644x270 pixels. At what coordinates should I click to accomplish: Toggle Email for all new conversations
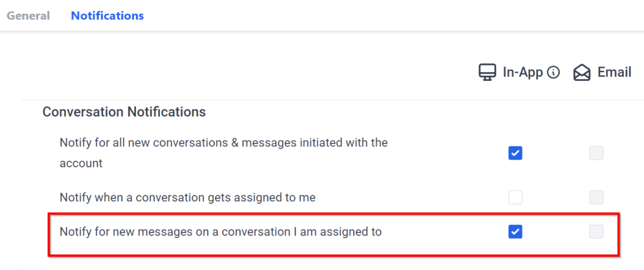596,153
